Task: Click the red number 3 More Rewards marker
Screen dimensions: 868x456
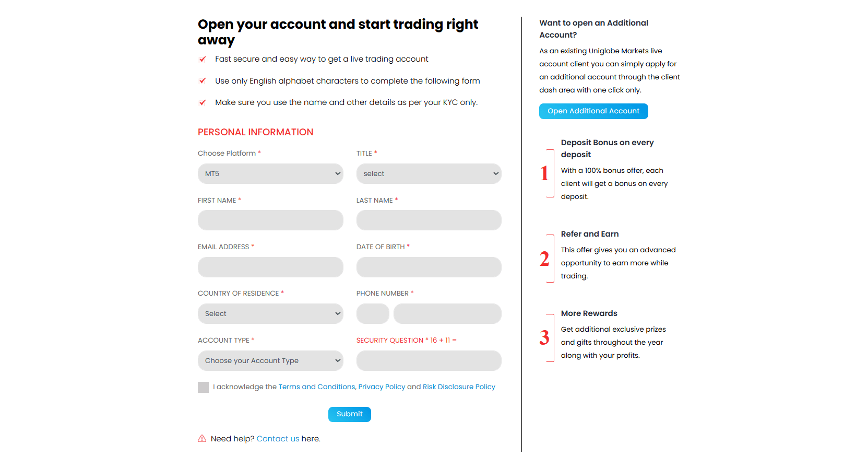Action: [544, 337]
